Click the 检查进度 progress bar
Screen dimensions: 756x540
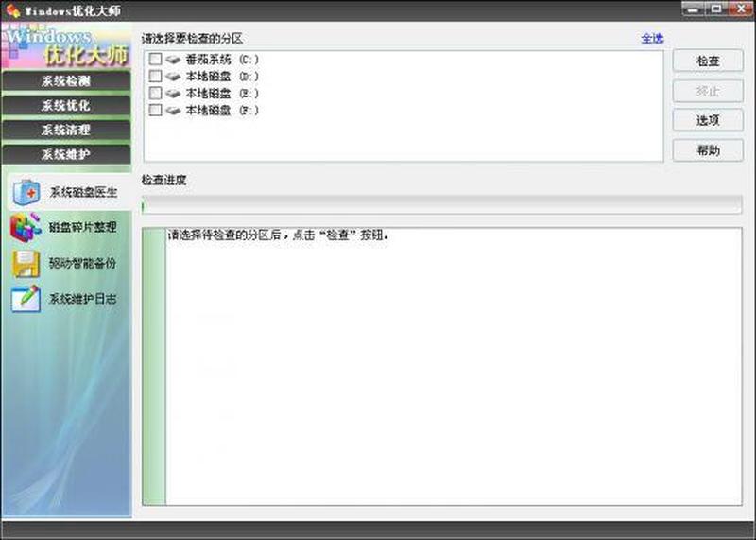441,205
